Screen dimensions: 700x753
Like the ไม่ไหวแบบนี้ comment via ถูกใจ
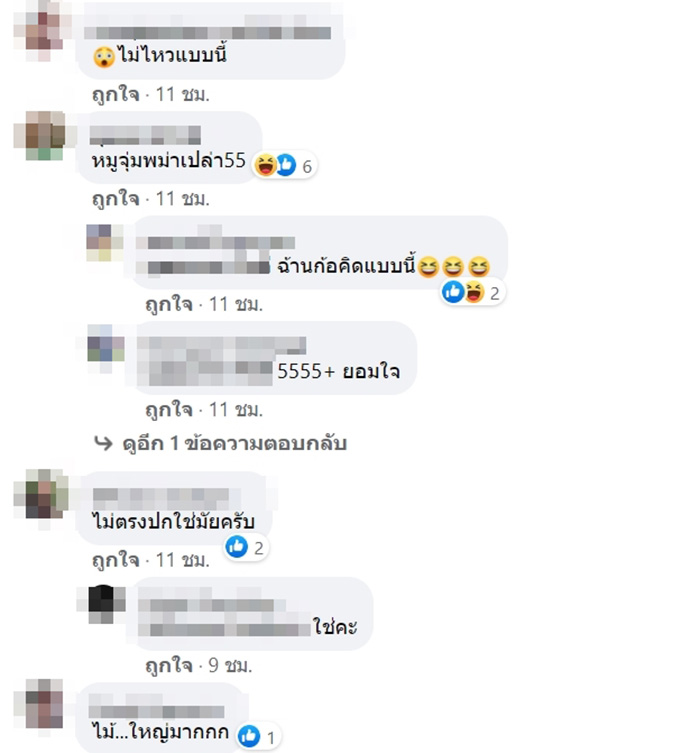click(x=116, y=94)
